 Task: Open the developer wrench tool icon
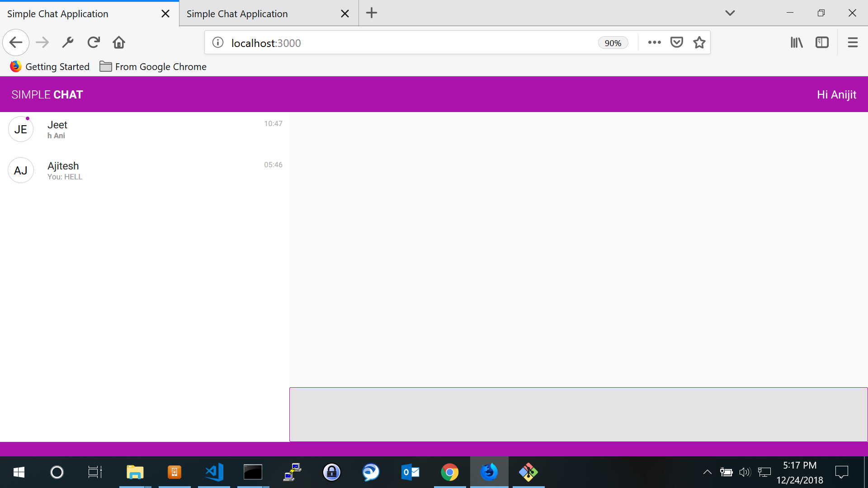click(x=68, y=42)
